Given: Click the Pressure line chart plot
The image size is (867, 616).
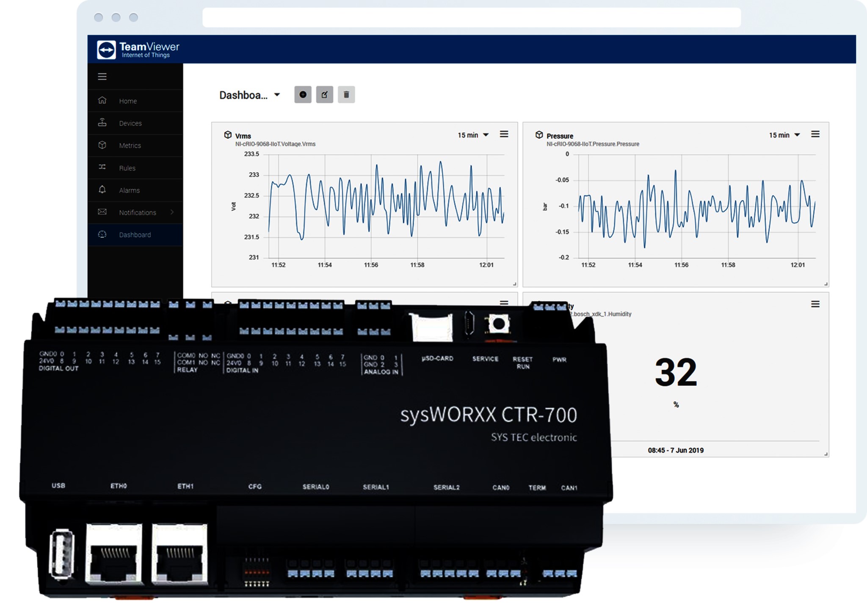Looking at the screenshot, I should pyautogui.click(x=697, y=206).
